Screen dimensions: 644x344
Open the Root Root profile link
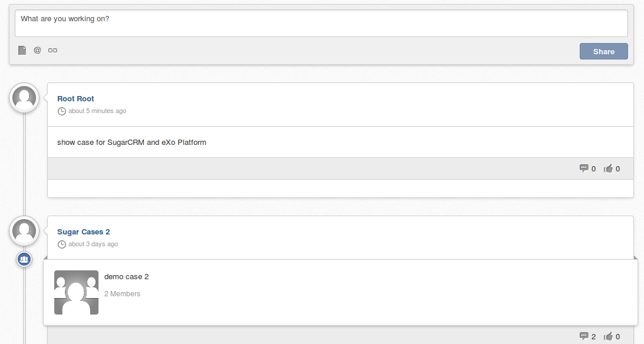click(x=75, y=99)
